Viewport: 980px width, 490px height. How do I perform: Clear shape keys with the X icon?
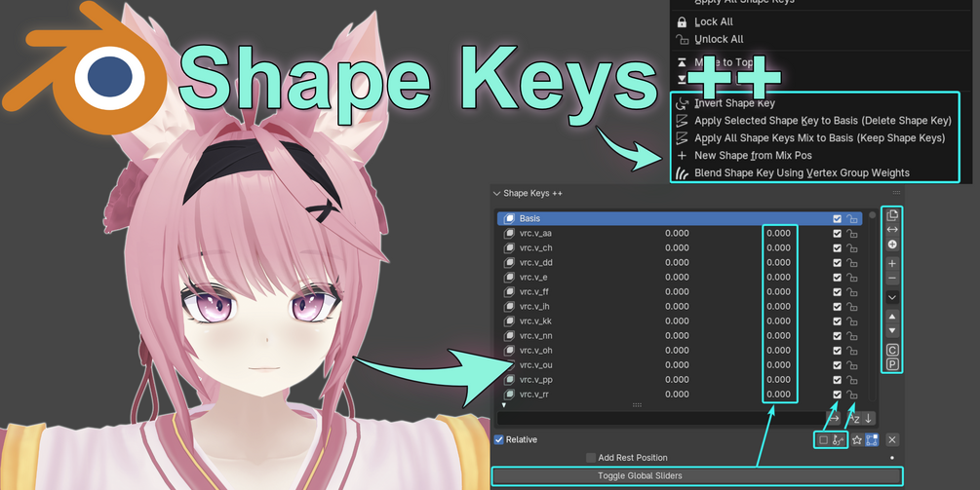(892, 440)
